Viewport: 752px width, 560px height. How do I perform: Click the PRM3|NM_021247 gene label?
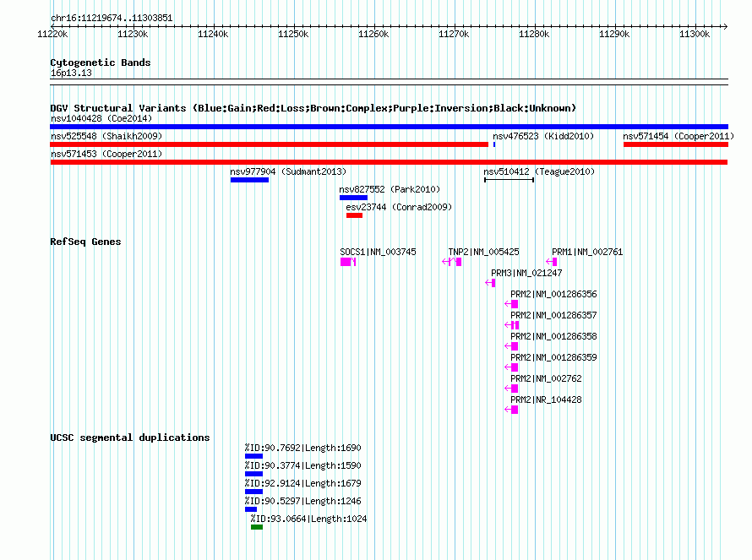tap(526, 274)
